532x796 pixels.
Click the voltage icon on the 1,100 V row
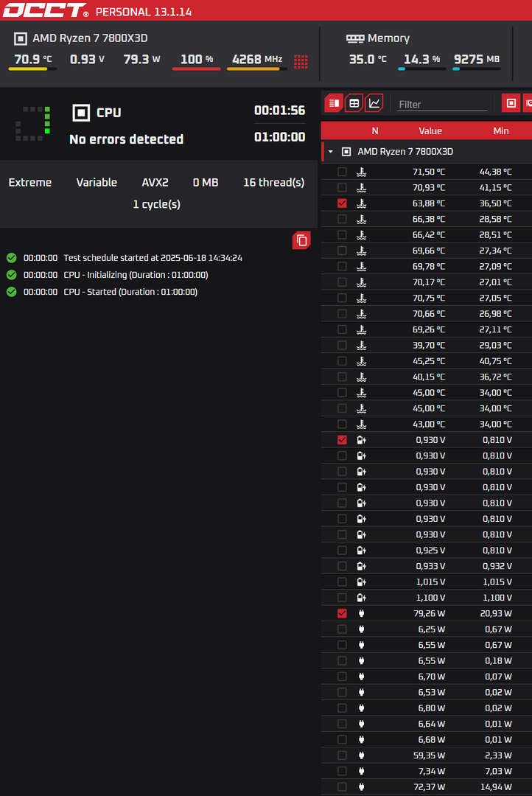(362, 598)
